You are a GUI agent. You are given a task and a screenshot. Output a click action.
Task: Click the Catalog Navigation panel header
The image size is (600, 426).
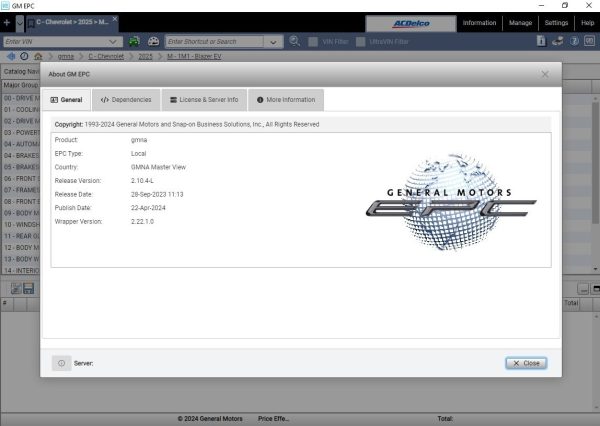(x=21, y=72)
